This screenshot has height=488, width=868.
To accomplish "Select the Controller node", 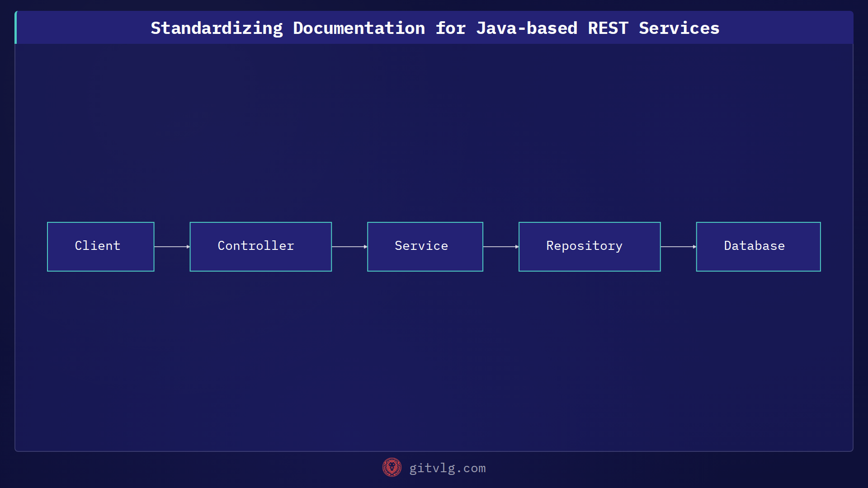I will tap(261, 247).
